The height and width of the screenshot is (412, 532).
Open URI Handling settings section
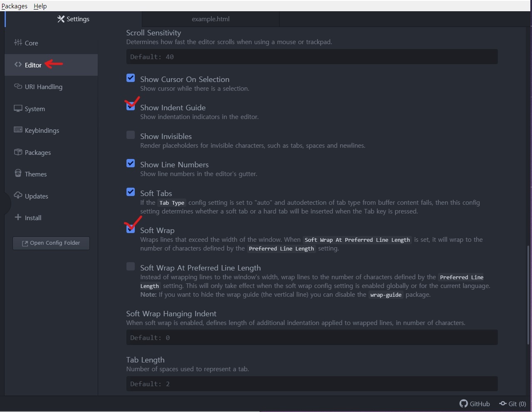point(51,87)
